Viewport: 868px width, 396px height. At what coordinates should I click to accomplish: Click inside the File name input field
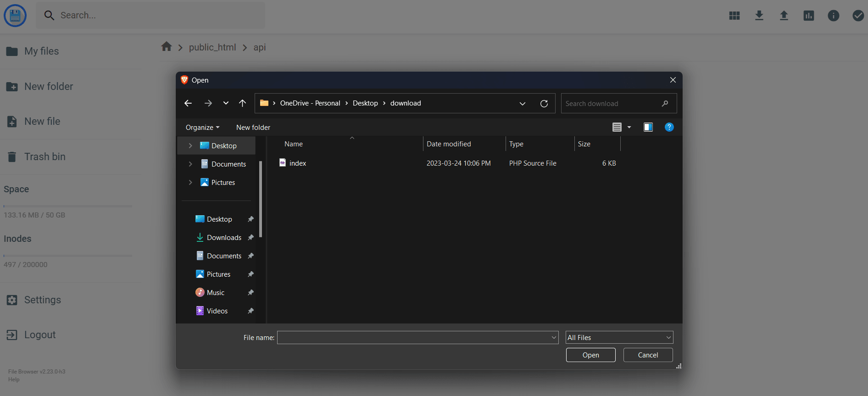(413, 337)
